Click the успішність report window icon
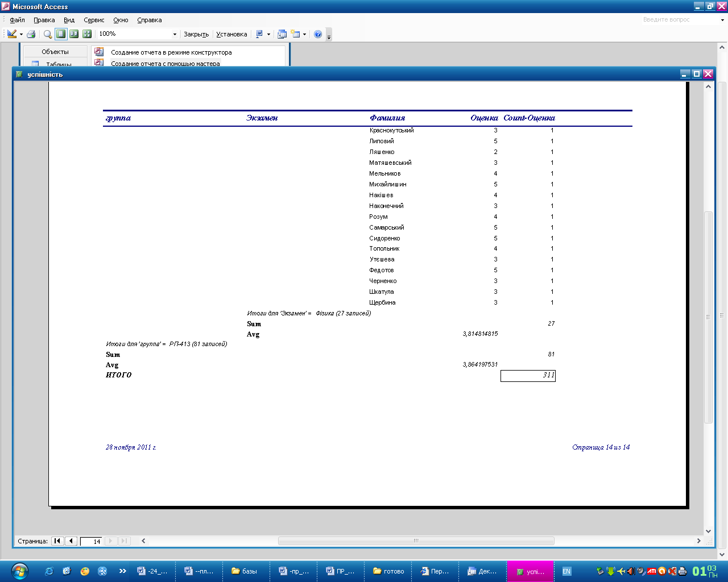Image resolution: width=728 pixels, height=582 pixels. (20, 74)
